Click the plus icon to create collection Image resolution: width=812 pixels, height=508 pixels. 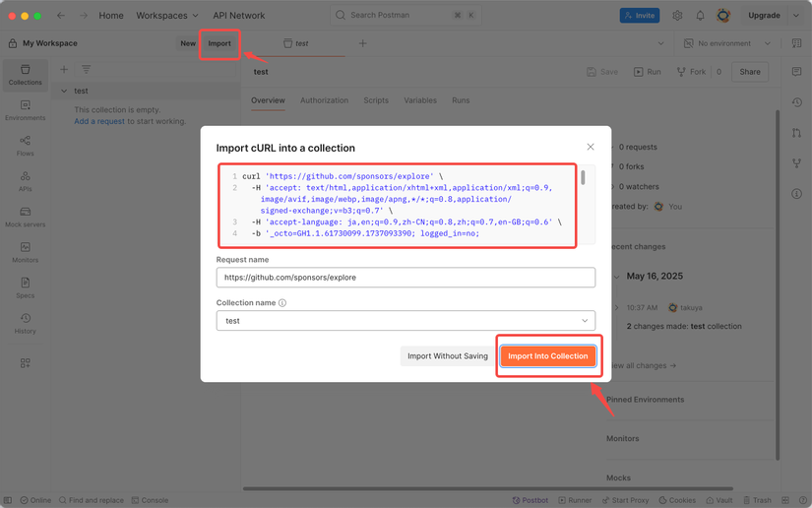[x=64, y=69]
